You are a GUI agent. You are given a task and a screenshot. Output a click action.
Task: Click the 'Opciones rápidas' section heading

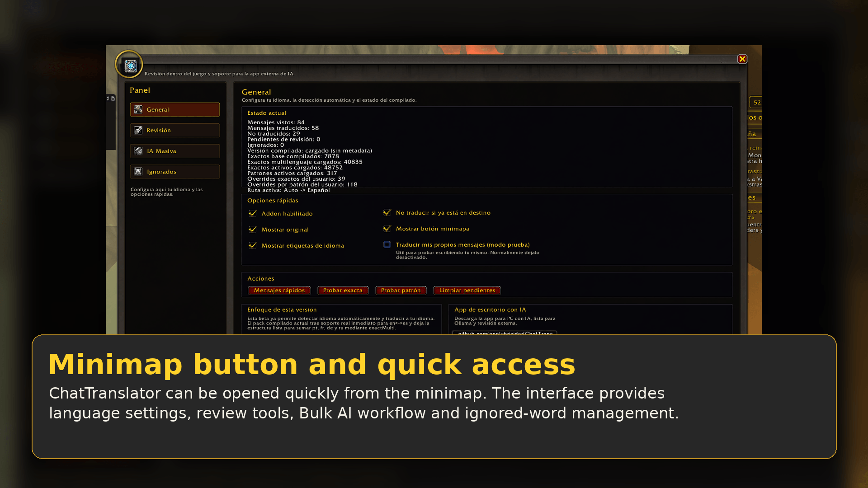click(273, 201)
